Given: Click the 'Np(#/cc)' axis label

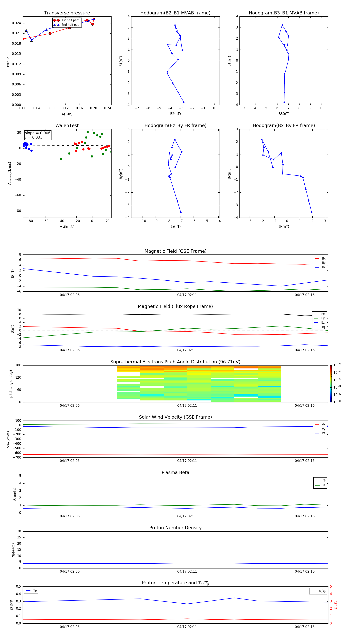Looking at the screenshot, I should click(13, 550).
